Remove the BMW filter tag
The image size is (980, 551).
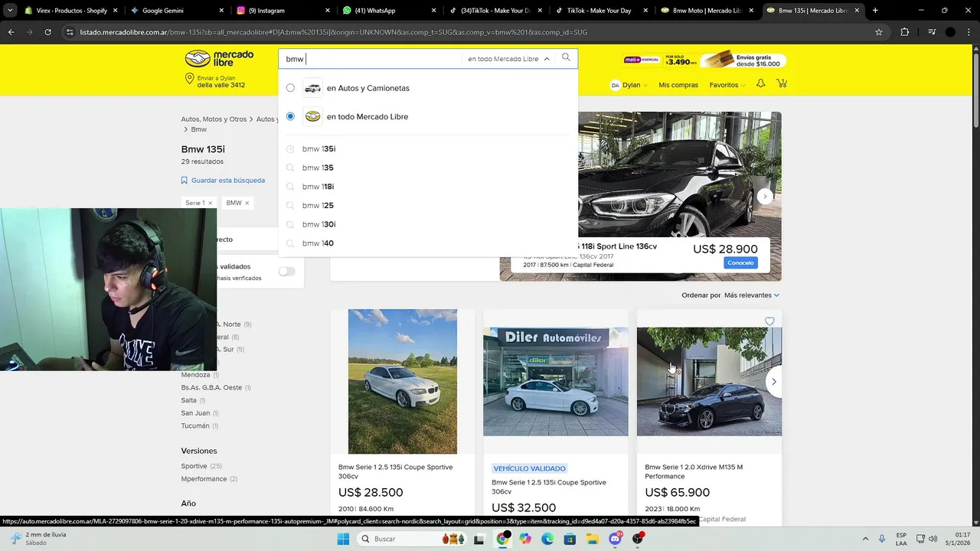(x=247, y=203)
